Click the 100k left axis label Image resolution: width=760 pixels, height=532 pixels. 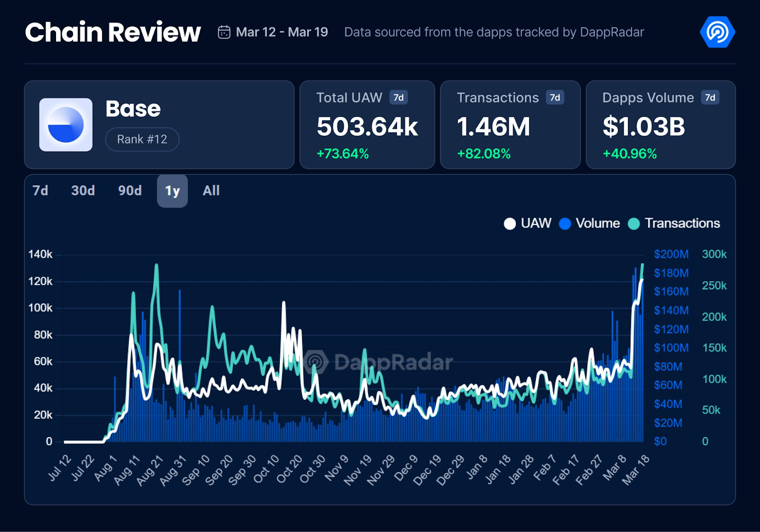click(x=40, y=308)
